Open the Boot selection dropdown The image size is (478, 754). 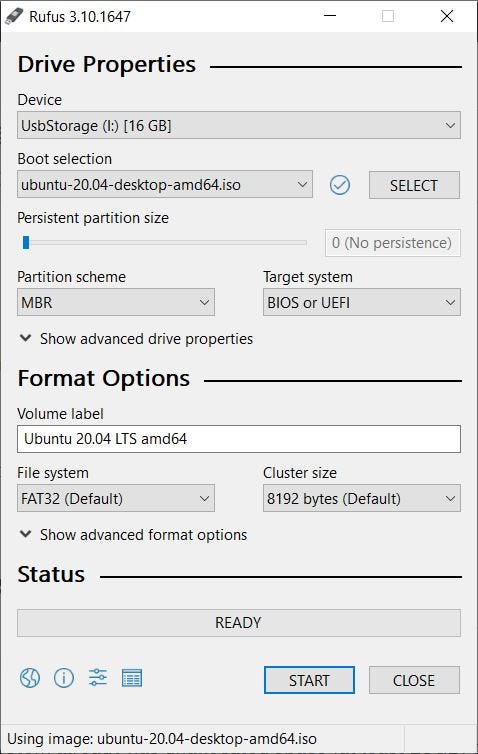coord(165,184)
